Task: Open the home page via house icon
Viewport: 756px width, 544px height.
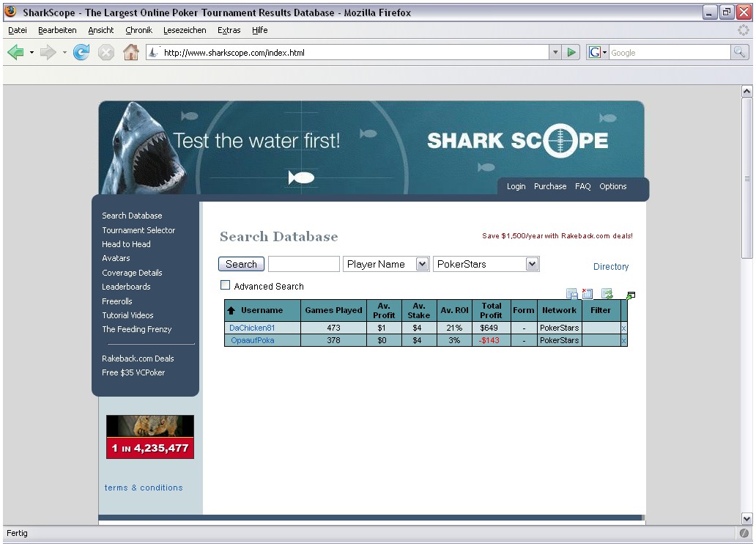Action: (130, 52)
